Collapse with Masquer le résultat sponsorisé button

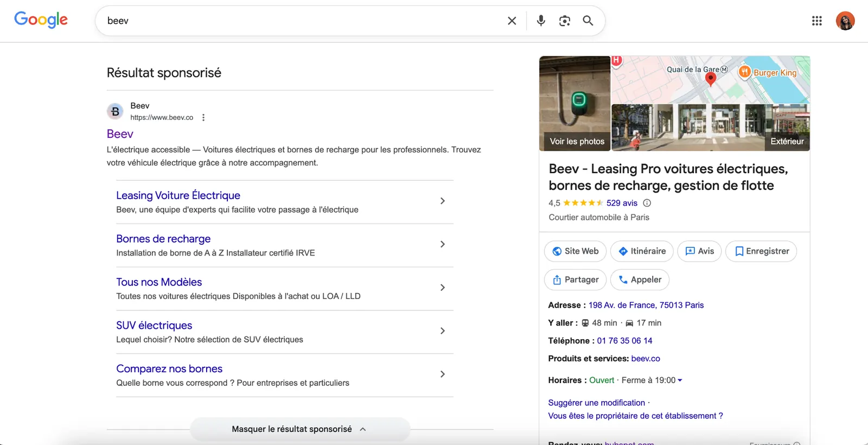coord(299,429)
